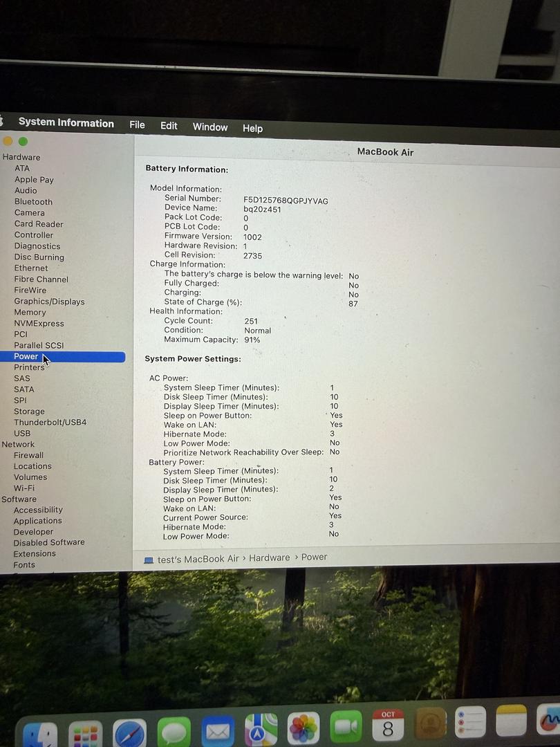The height and width of the screenshot is (747, 560).
Task: Select USB in the sidebar
Action: pyautogui.click(x=22, y=434)
